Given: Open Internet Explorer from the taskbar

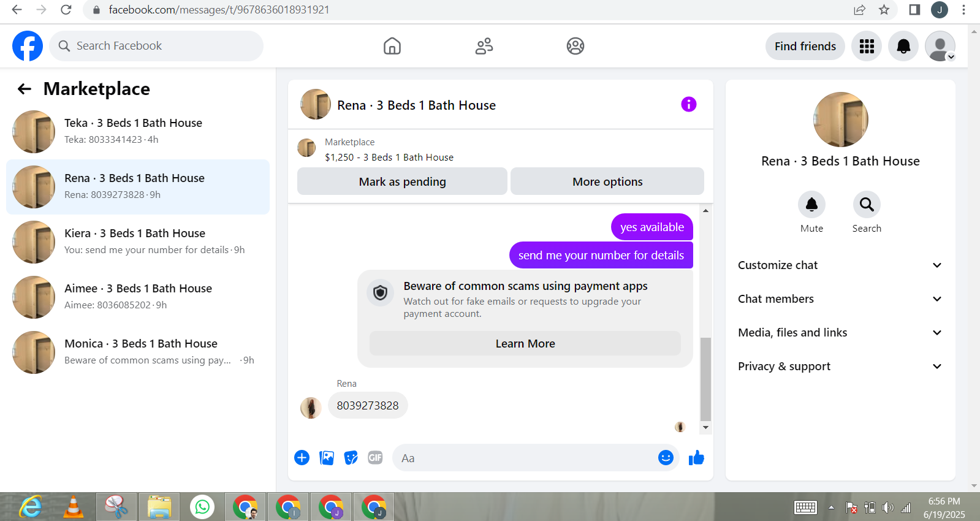Looking at the screenshot, I should [x=30, y=507].
